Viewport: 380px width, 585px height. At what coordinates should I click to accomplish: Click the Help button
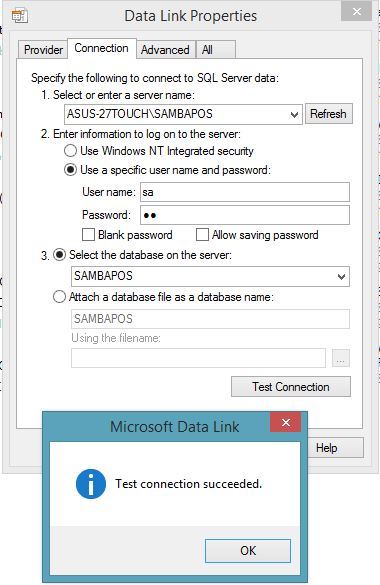[335, 448]
